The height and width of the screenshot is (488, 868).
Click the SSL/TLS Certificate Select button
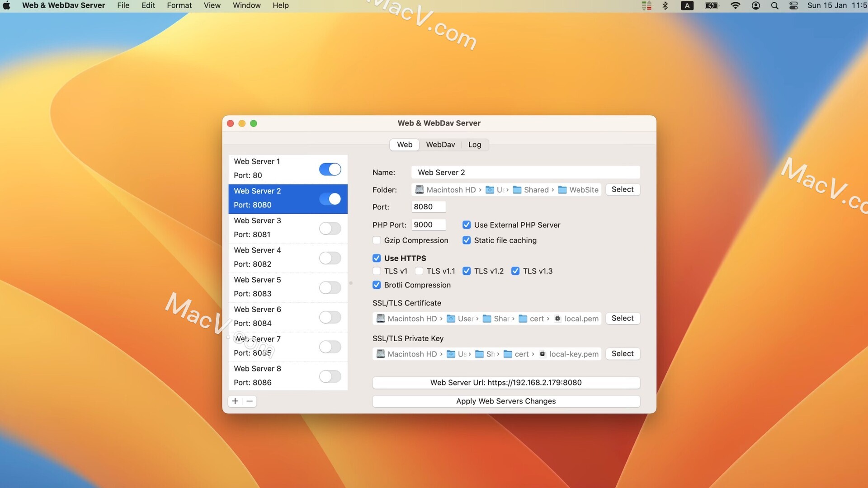click(x=623, y=318)
